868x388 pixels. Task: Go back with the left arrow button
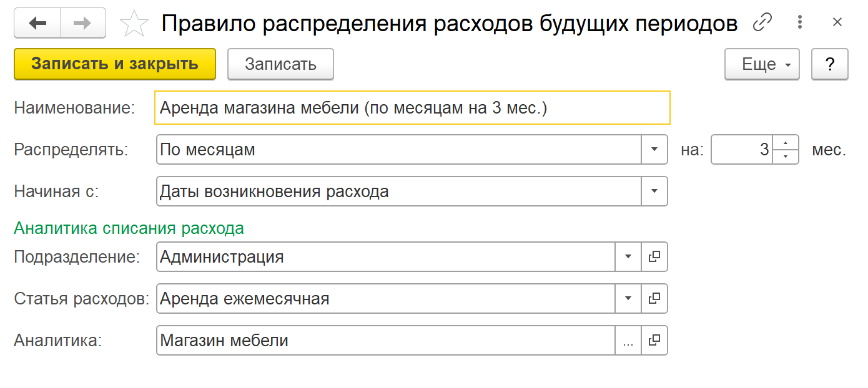(x=37, y=23)
